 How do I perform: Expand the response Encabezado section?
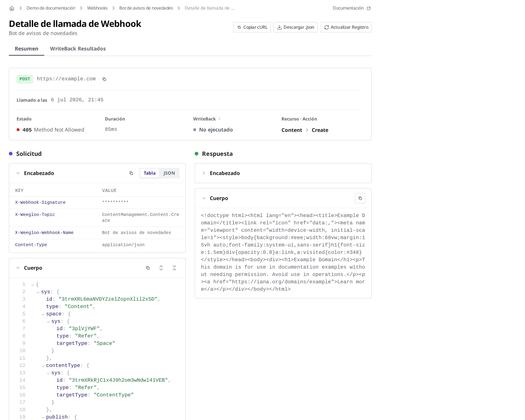pos(204,173)
